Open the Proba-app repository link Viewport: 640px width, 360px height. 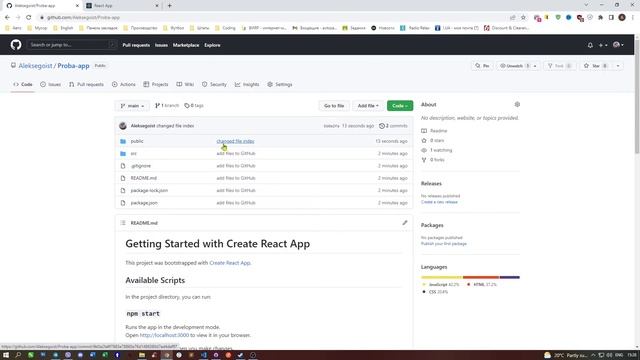(73, 66)
